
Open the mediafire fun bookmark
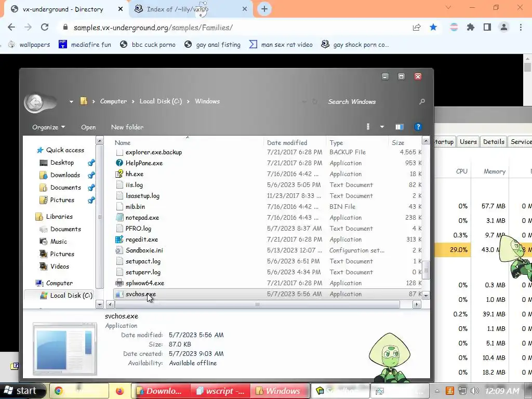(85, 45)
